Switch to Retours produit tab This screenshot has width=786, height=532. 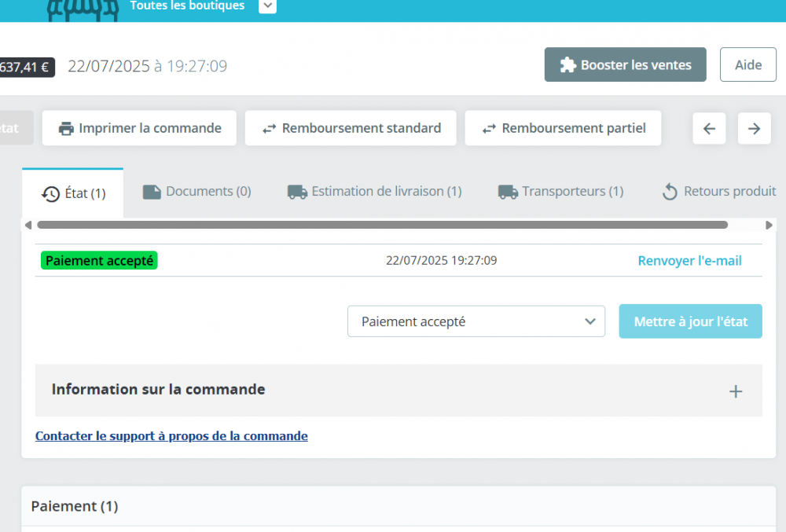click(x=719, y=192)
